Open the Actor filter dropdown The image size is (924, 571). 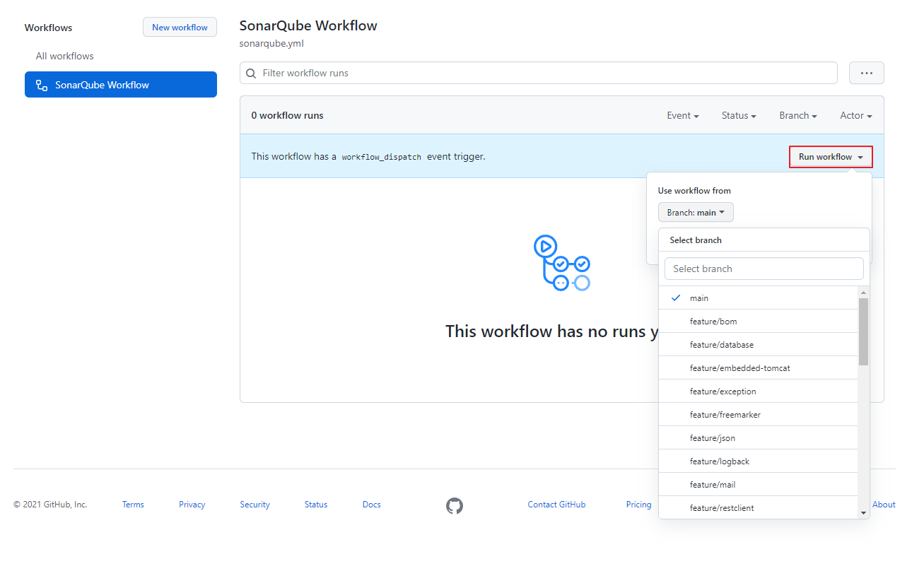(x=855, y=116)
